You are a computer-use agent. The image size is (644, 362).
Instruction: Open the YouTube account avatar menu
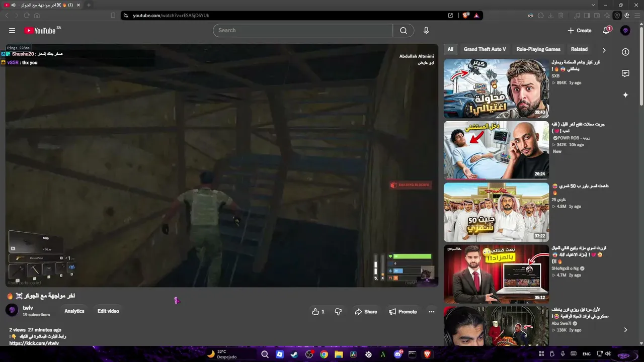[x=625, y=31]
